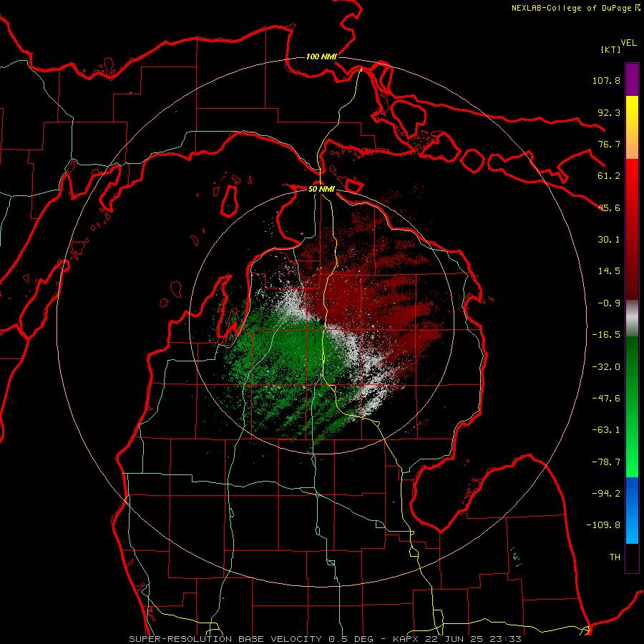Screen dimensions: 644x644
Task: Click the -109.8 legend value
Action: tap(603, 525)
